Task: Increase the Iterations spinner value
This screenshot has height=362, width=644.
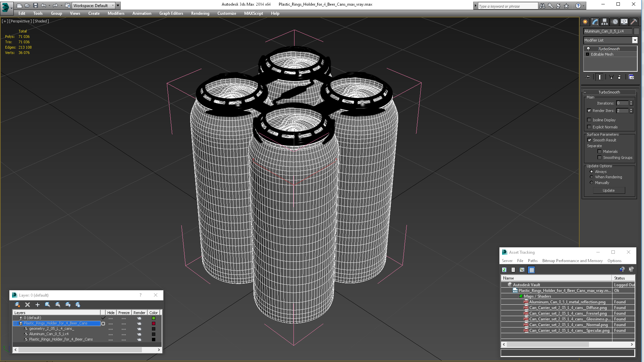Action: [631, 102]
